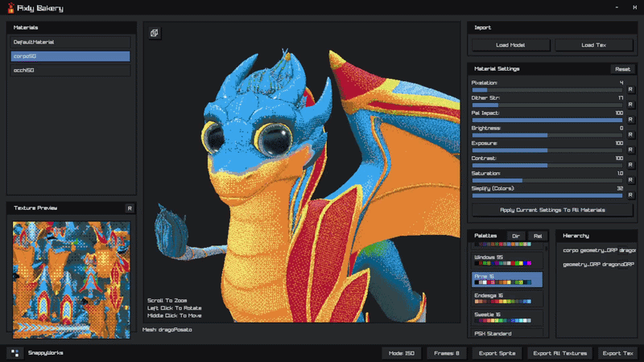Select the corpoSG material
Viewport: 644px width, 362px height.
[x=70, y=56]
